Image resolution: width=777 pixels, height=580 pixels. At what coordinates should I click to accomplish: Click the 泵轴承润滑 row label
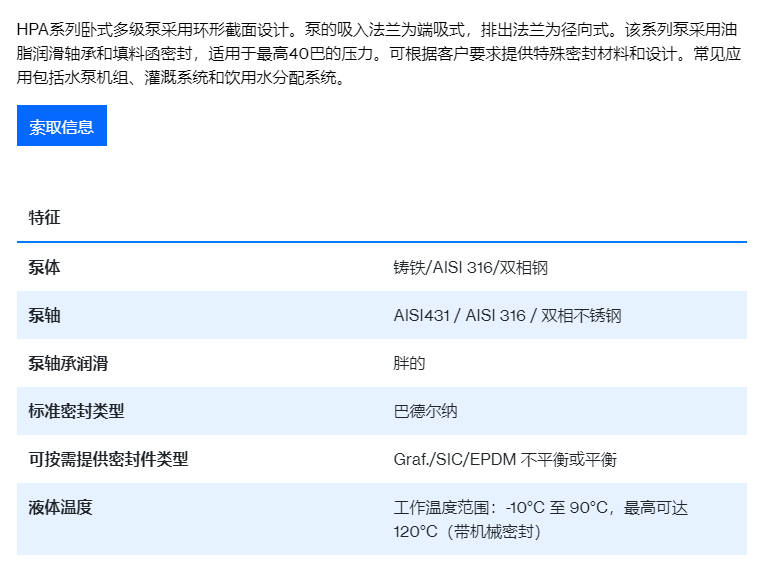coord(68,363)
